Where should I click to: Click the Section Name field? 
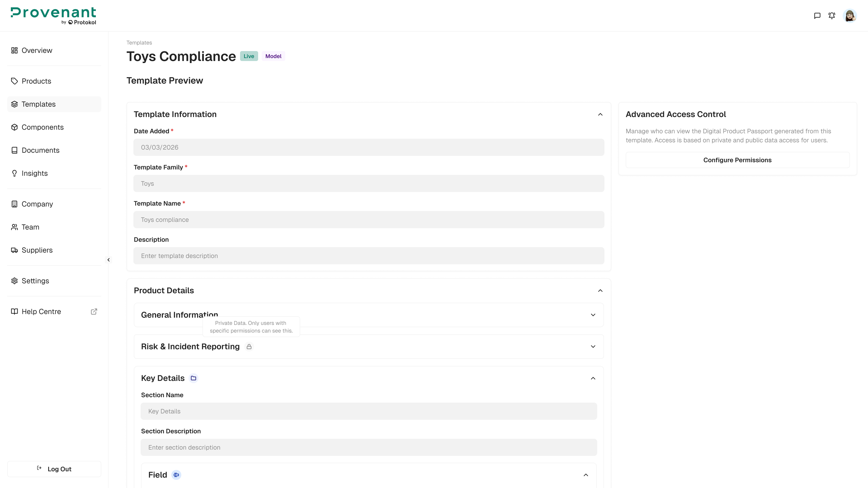369,411
